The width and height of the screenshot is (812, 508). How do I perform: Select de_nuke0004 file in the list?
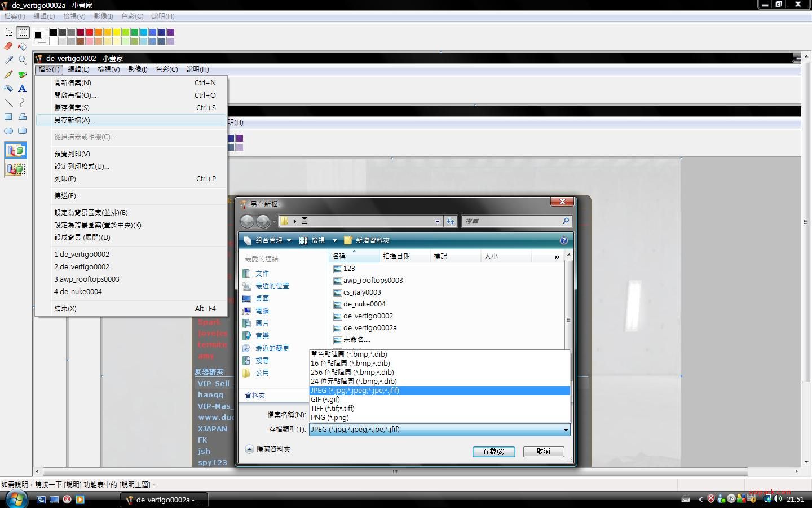click(x=364, y=304)
